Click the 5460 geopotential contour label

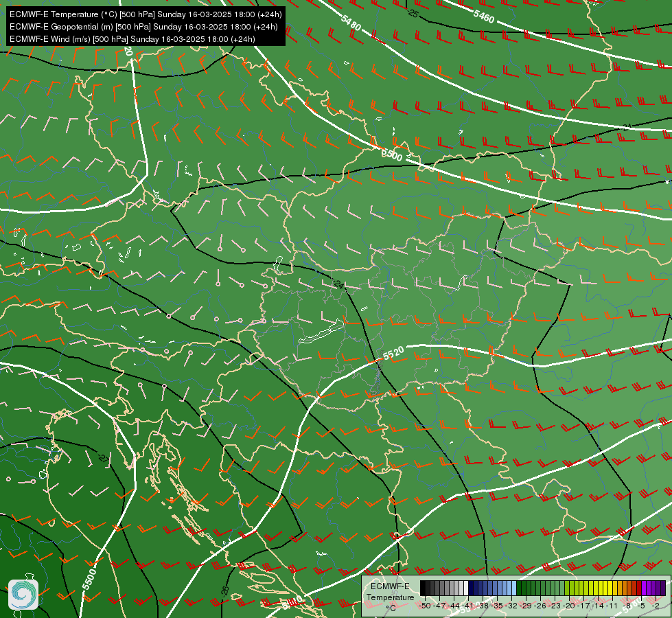pos(484,16)
